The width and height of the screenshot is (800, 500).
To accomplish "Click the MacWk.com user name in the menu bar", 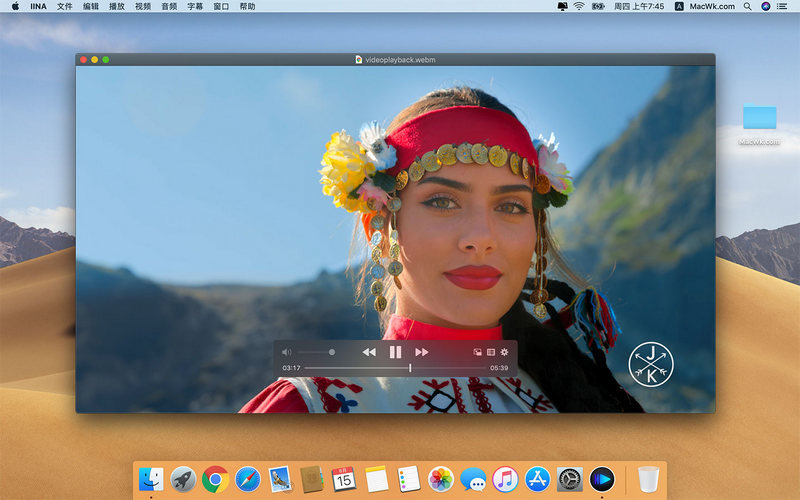I will 712,6.
